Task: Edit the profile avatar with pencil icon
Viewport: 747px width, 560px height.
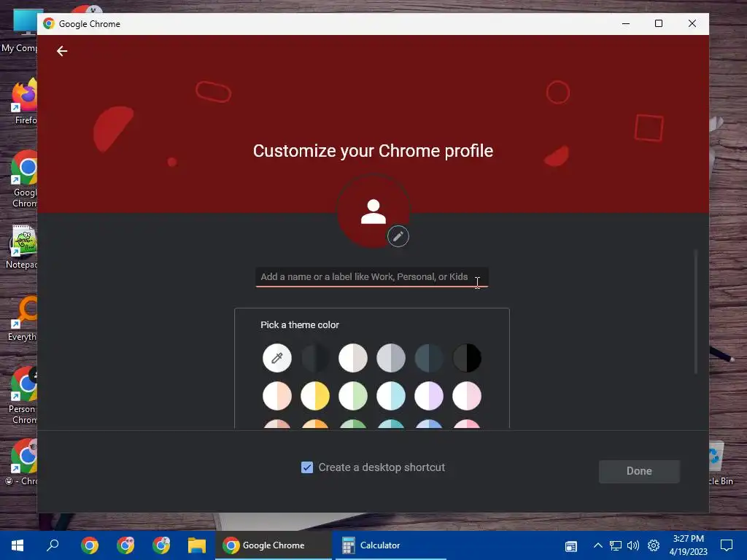Action: coord(398,236)
